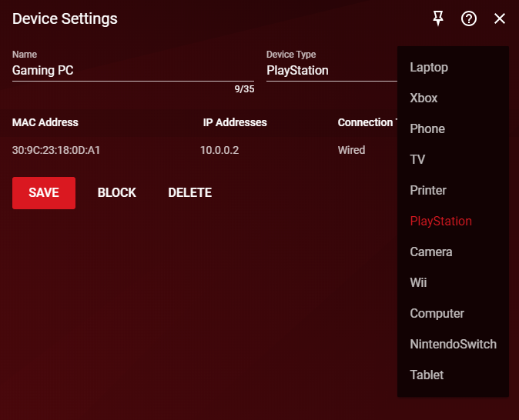The image size is (519, 420).
Task: Select Computer as device type
Action: tap(437, 314)
